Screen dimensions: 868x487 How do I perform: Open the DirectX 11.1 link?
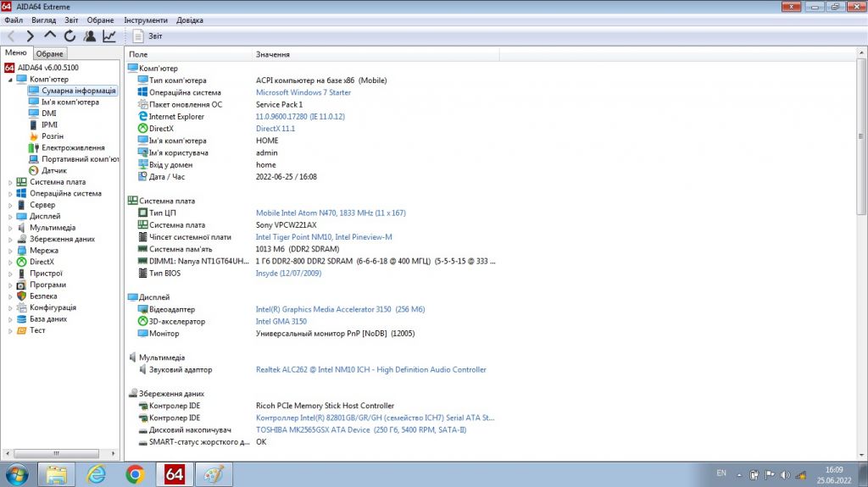click(275, 129)
